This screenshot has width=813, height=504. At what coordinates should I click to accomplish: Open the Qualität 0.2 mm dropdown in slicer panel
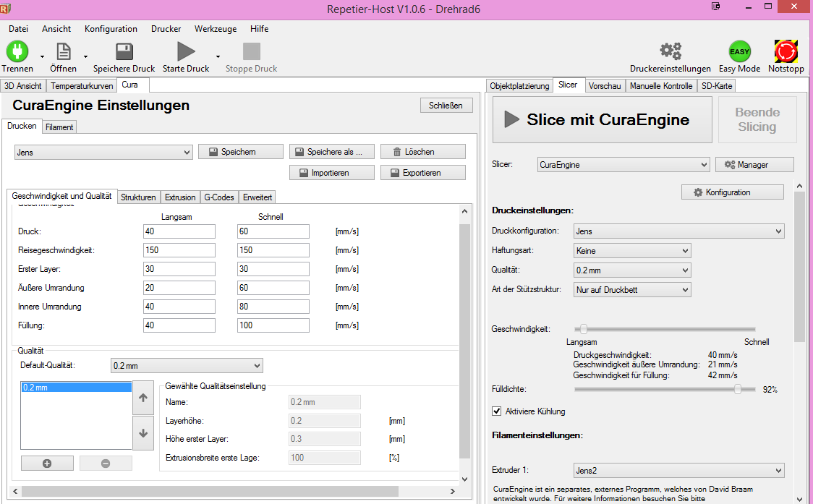[x=633, y=270]
